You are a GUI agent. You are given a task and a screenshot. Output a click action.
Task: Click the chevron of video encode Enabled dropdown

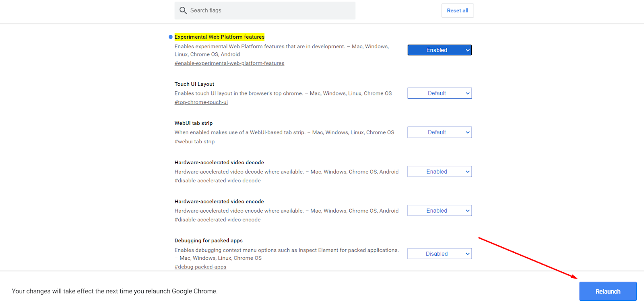click(467, 211)
